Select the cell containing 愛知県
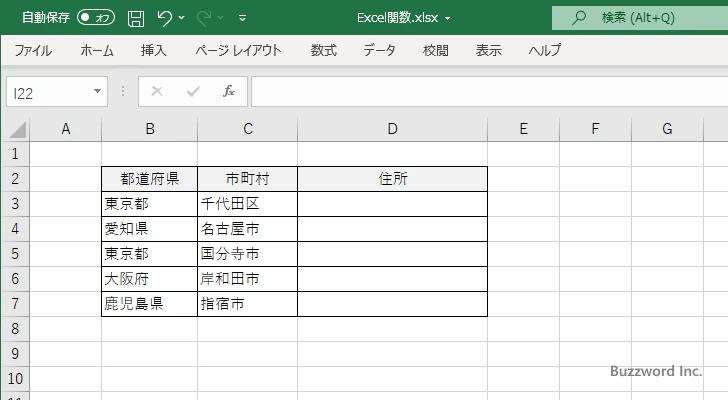The image size is (728, 400). (150, 229)
